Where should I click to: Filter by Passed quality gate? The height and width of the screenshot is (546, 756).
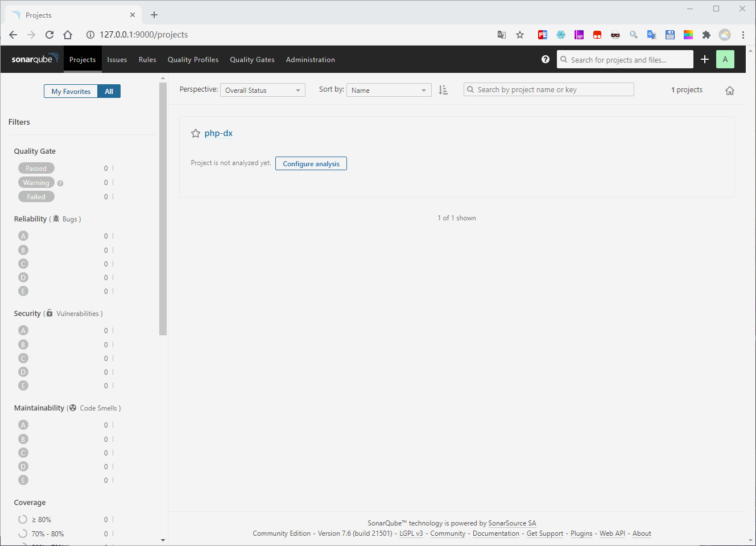(x=36, y=168)
